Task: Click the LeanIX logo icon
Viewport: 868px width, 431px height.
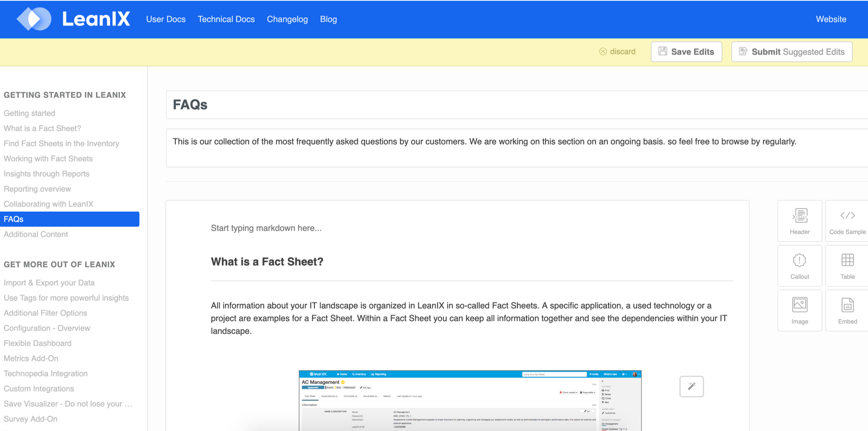Action: click(34, 19)
